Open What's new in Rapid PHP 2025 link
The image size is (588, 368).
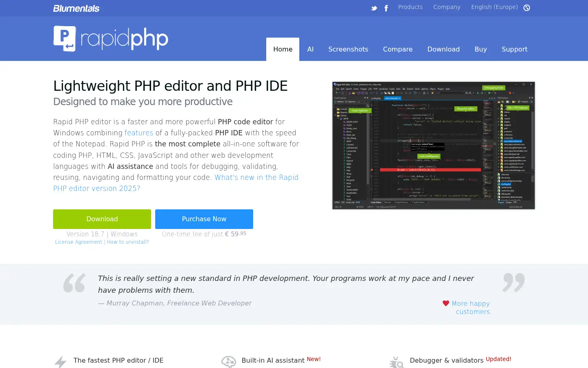tap(176, 183)
